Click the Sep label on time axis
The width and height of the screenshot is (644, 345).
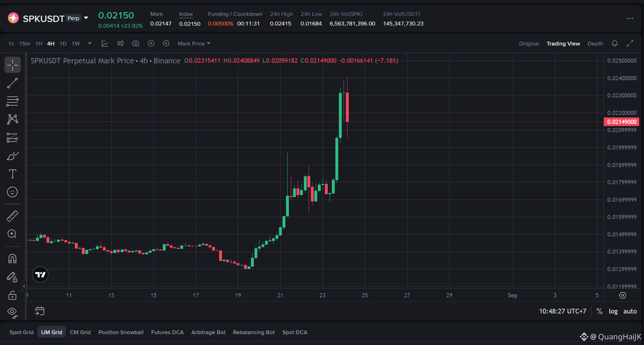tap(512, 295)
